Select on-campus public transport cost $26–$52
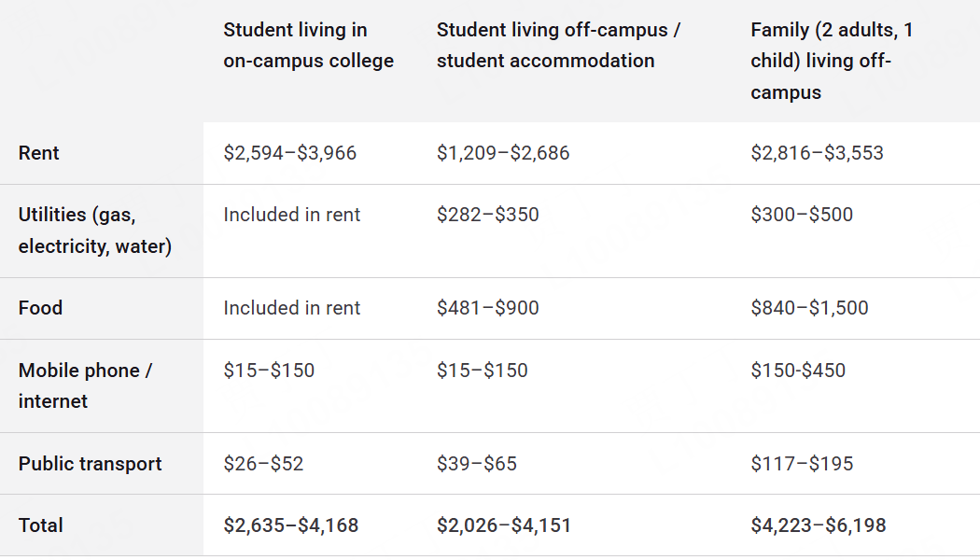 click(263, 464)
